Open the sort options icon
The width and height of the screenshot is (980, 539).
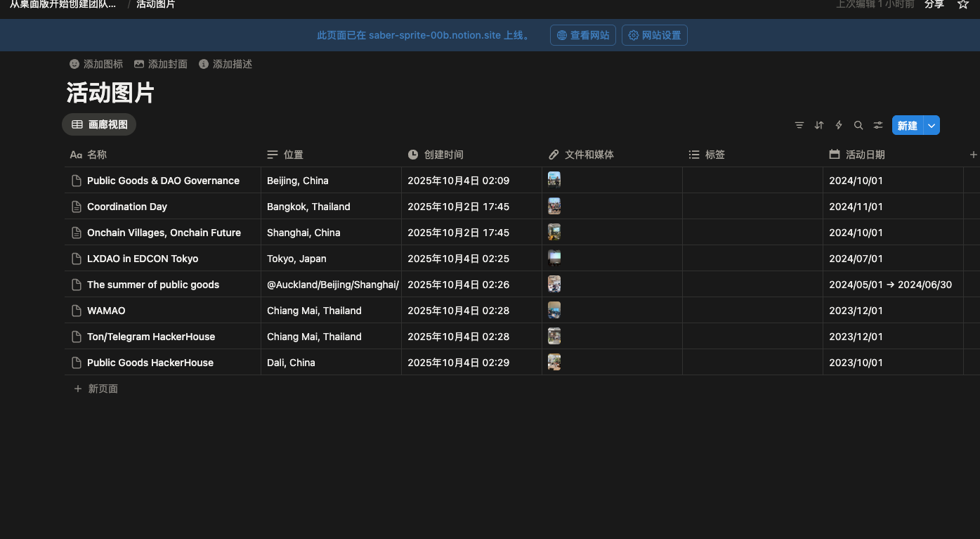(819, 125)
